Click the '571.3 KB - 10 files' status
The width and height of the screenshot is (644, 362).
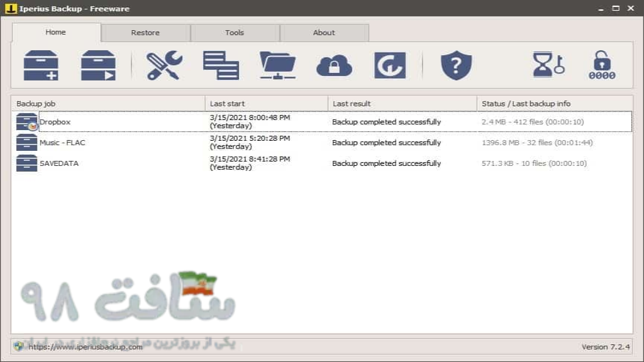(x=535, y=163)
